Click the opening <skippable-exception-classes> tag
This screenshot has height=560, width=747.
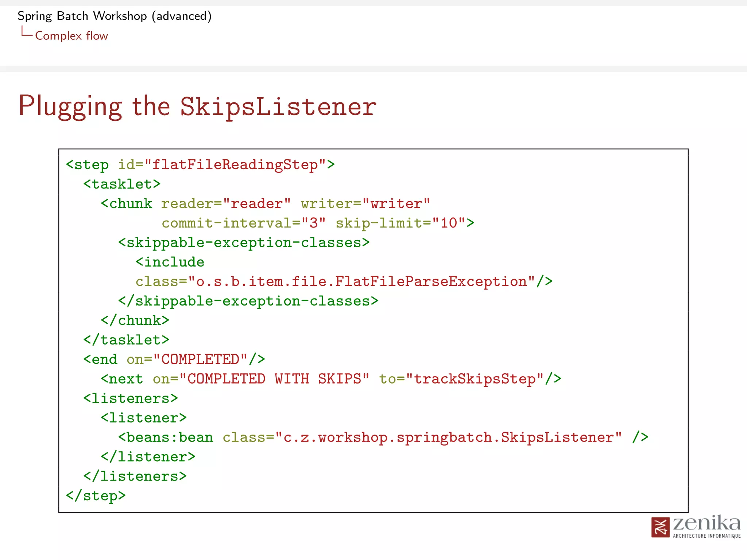pyautogui.click(x=244, y=243)
